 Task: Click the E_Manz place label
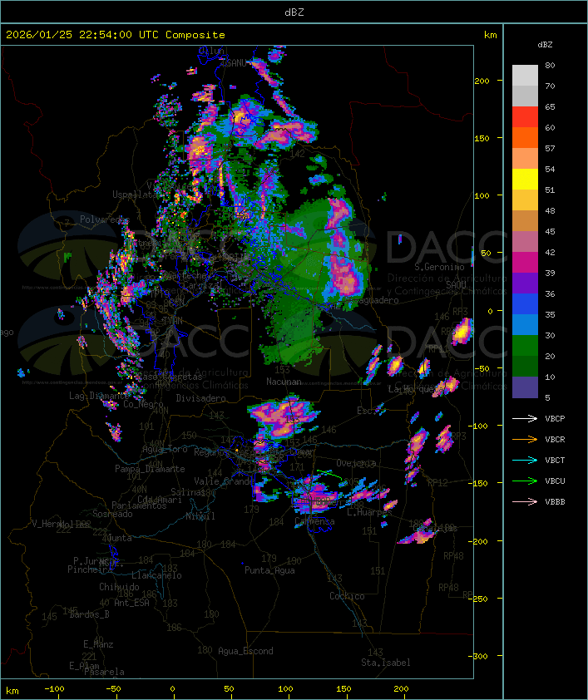pyautogui.click(x=98, y=644)
